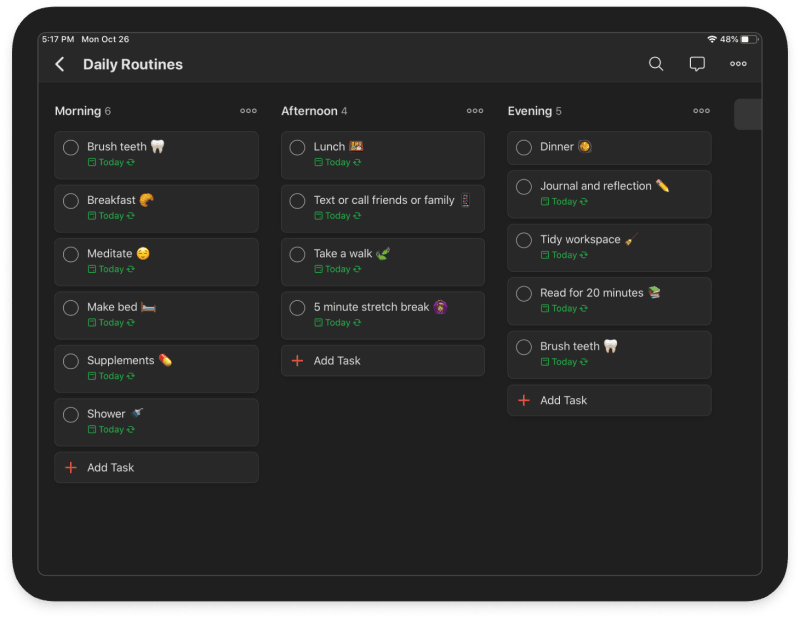800x619 pixels.
Task: Tap the search icon in the top toolbar
Action: pos(656,63)
